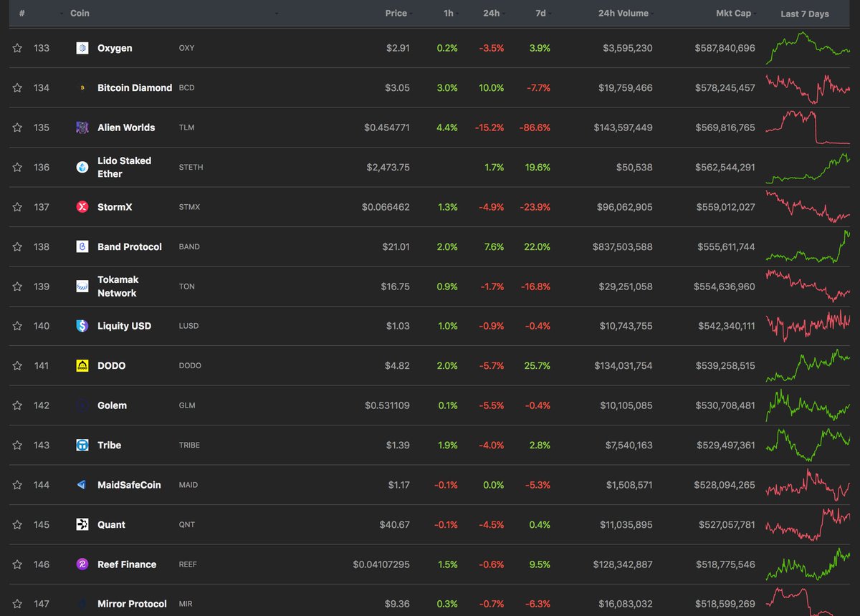Select Quant price $40.67
The height and width of the screenshot is (616, 860).
click(x=395, y=525)
